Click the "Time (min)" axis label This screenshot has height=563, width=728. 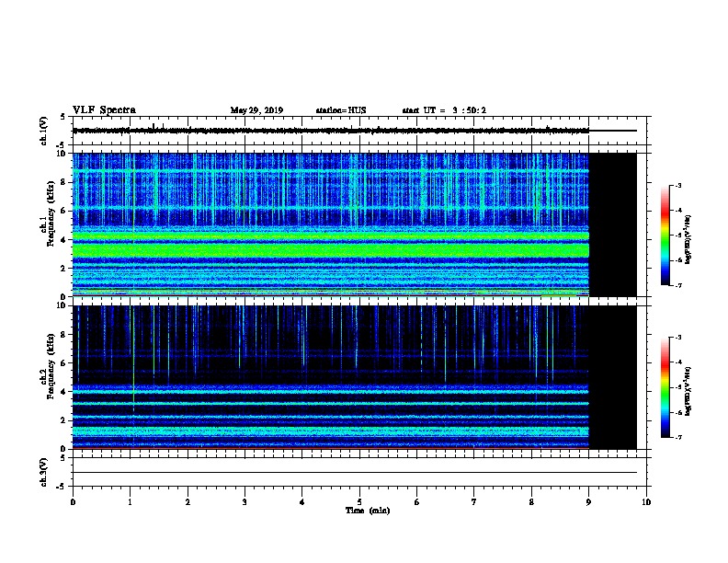pyautogui.click(x=368, y=510)
